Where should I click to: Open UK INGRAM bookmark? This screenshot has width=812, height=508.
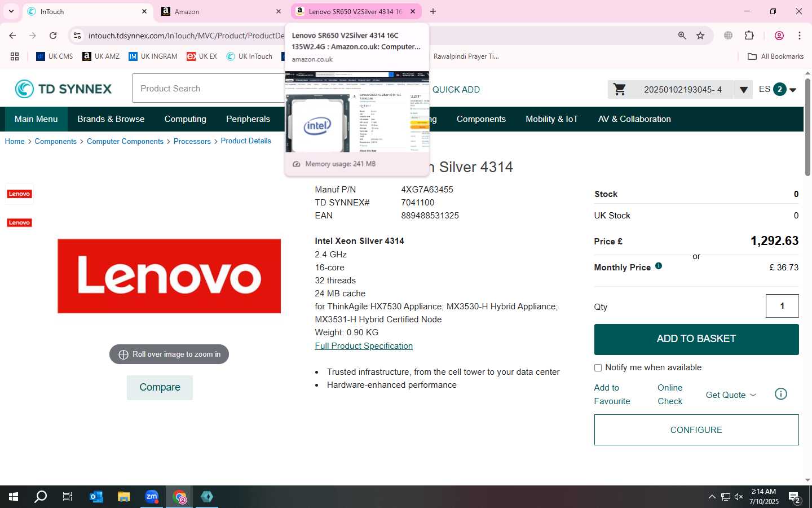(153, 56)
